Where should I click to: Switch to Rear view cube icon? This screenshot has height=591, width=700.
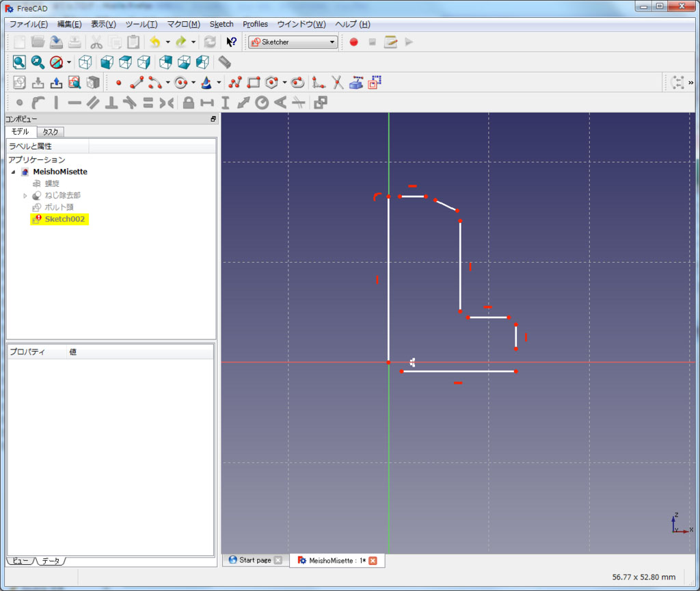(165, 62)
